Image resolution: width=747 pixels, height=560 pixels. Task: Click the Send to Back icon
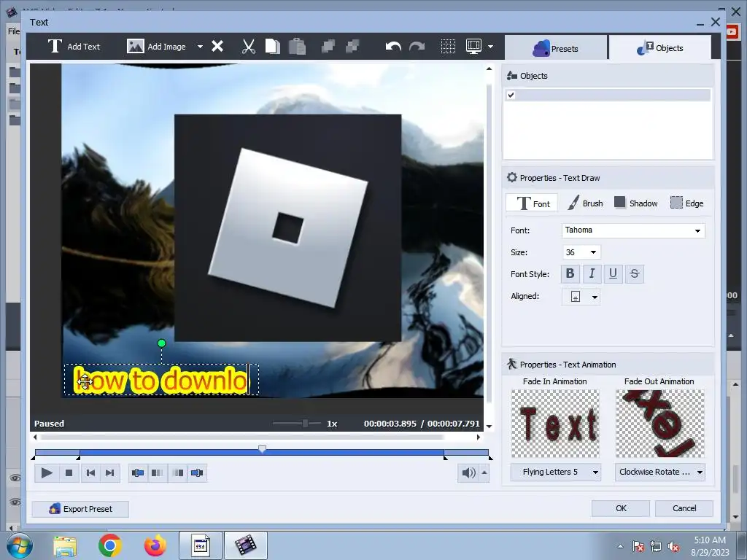[x=352, y=46]
